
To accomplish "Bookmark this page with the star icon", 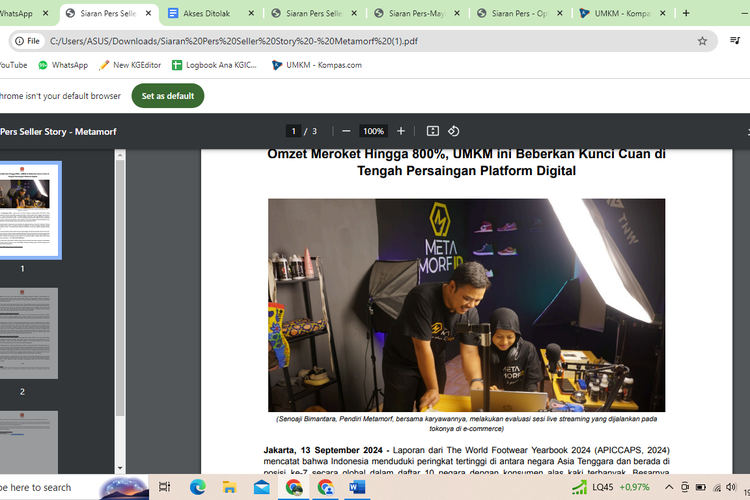I will point(702,41).
